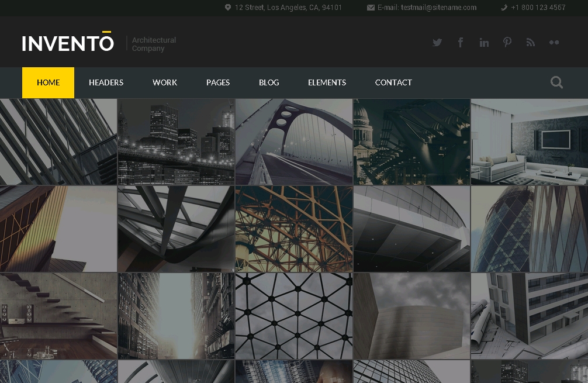Open the Twitter social icon
This screenshot has width=588, height=383.
pyautogui.click(x=437, y=42)
